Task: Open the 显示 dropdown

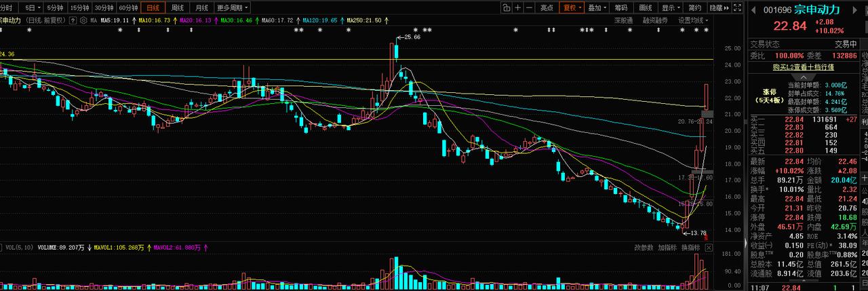Action: coord(671,8)
